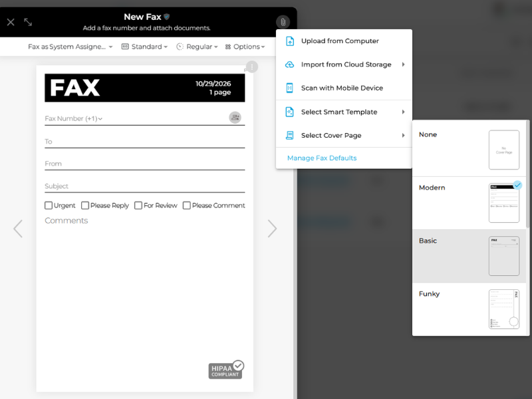
Task: Click the To input field
Action: (x=144, y=142)
